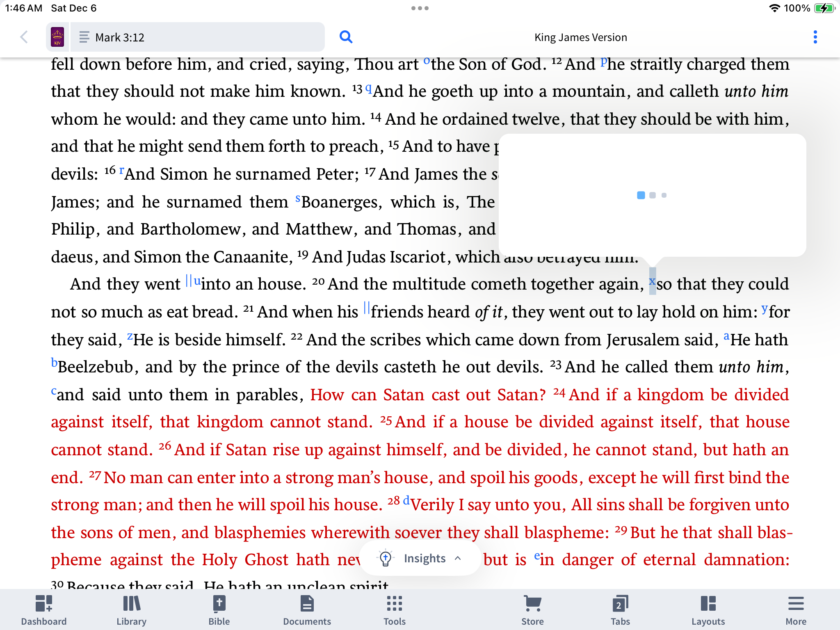
Task: Tap the system three-dots multitasking control
Action: (x=420, y=8)
